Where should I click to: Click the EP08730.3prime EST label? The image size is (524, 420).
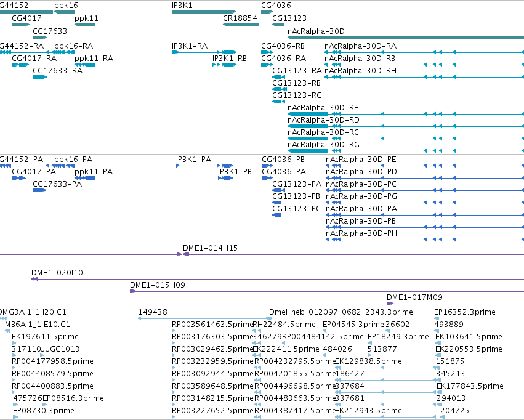[x=44, y=411]
